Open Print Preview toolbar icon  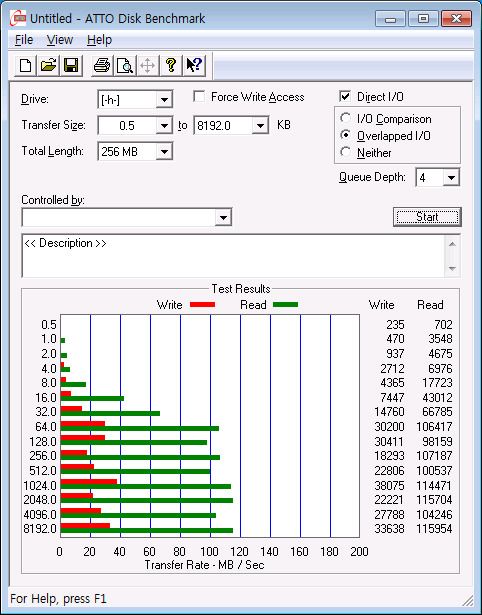pos(125,65)
